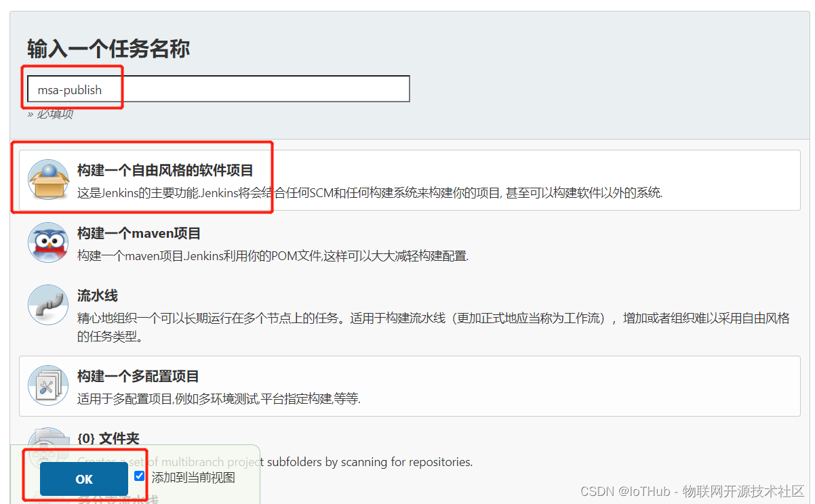
Task: Focus the msa-publish task name field
Action: click(218, 89)
